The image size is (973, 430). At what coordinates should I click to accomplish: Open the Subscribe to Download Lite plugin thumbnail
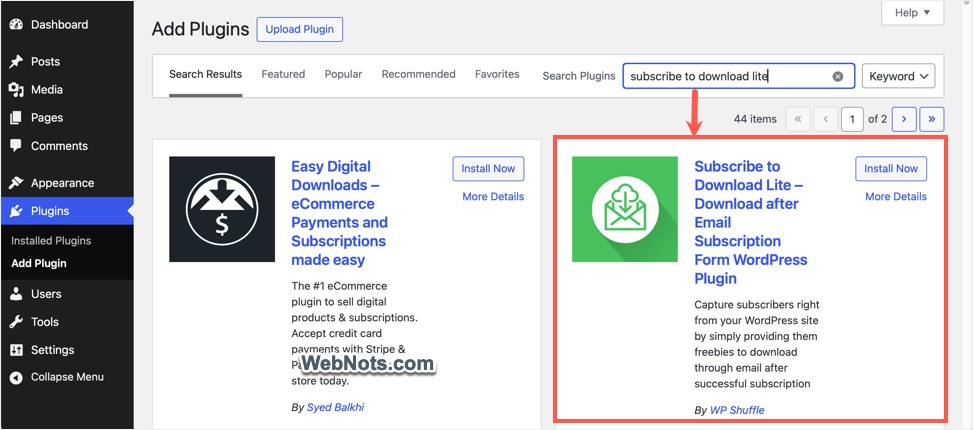click(x=625, y=209)
